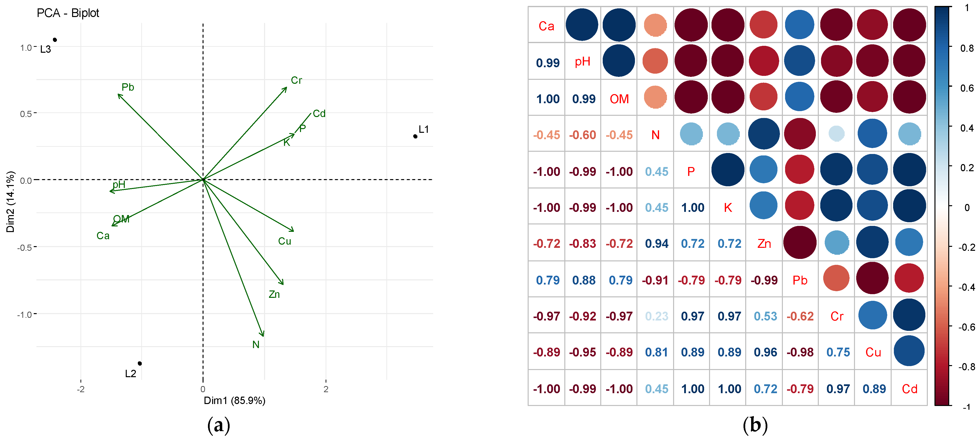Click the 0.23 correlation value cell
Screen dimensions: 980x439
click(656, 316)
